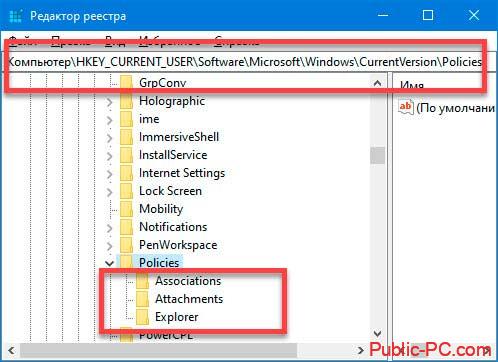Collapse the Policies key
The height and width of the screenshot is (362, 498).
[x=109, y=263]
